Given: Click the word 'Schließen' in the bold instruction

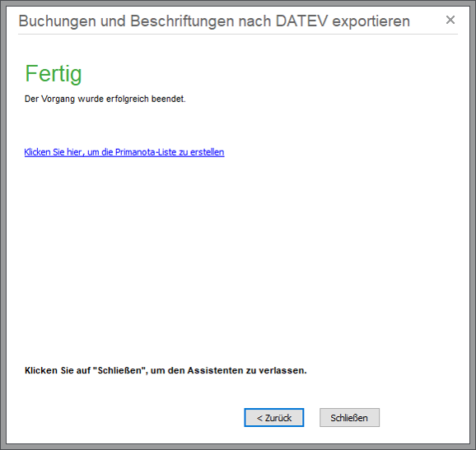Looking at the screenshot, I should [119, 370].
